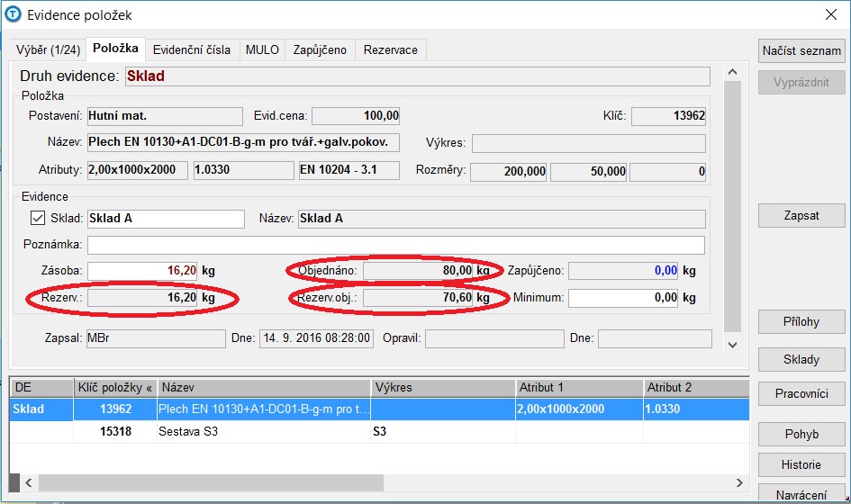Click the attribute field EN 10204 - 3.1
The image size is (851, 504).
349,170
